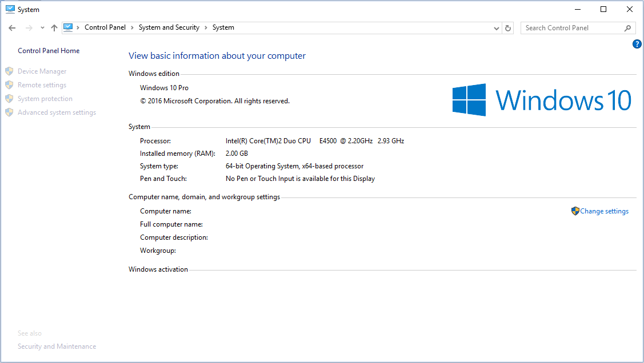Screen dimensions: 644x363
Task: Click the forward navigation arrow
Action: (x=29, y=28)
